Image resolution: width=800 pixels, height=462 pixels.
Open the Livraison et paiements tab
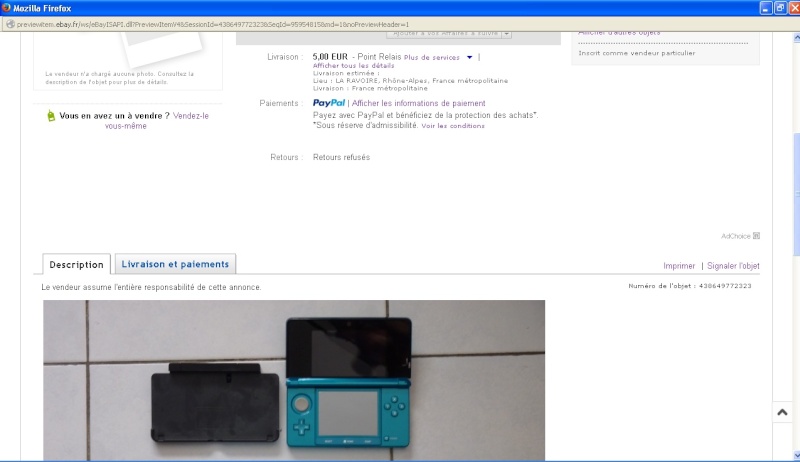coord(175,264)
